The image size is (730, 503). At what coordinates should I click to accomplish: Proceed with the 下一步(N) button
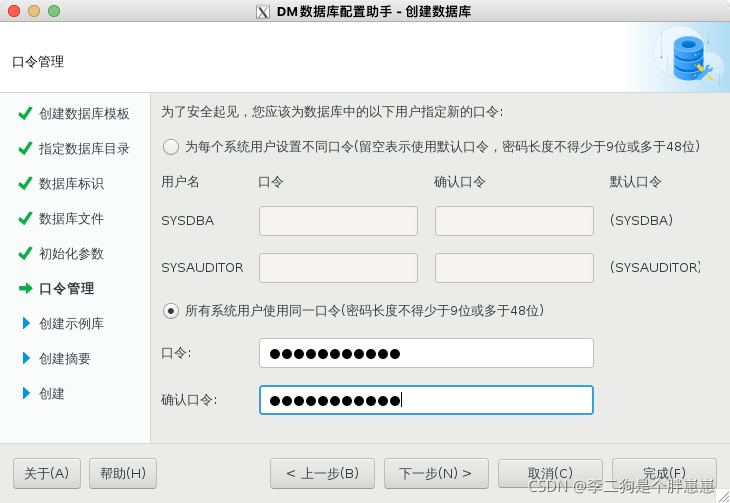coord(436,474)
